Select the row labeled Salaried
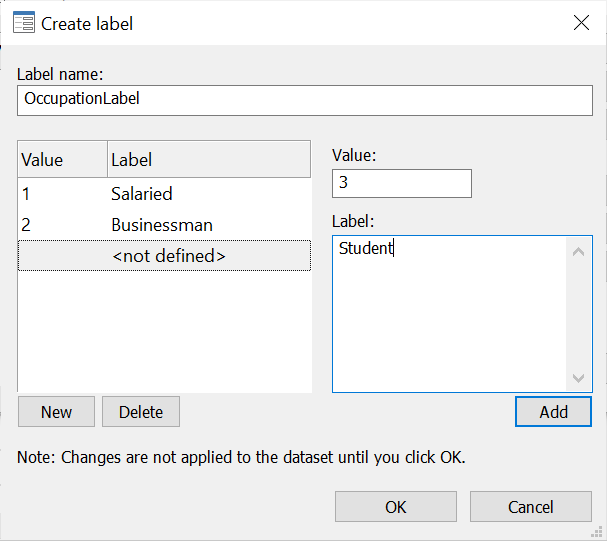Image resolution: width=607 pixels, height=541 pixels. pos(164,194)
